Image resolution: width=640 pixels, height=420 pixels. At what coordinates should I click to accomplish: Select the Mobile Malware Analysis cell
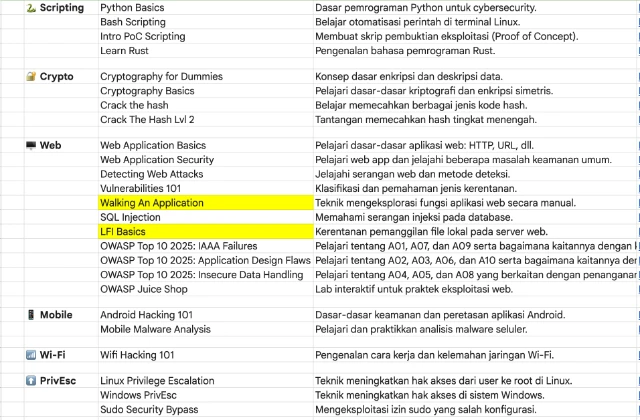[x=206, y=329]
